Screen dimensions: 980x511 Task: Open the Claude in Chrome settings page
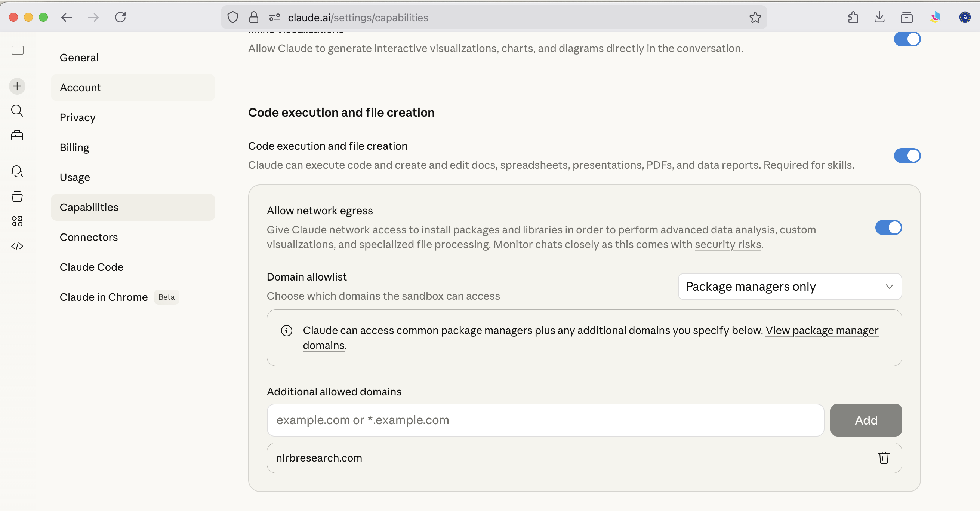[104, 297]
